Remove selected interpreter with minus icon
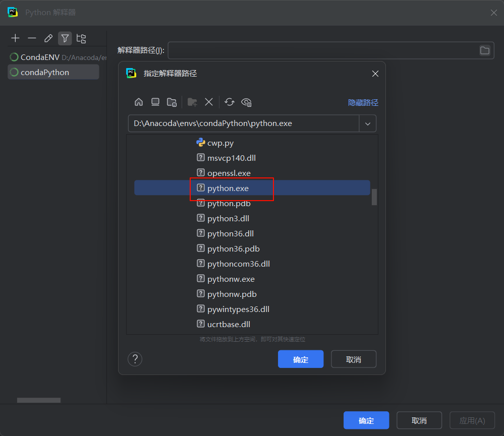 [32, 38]
